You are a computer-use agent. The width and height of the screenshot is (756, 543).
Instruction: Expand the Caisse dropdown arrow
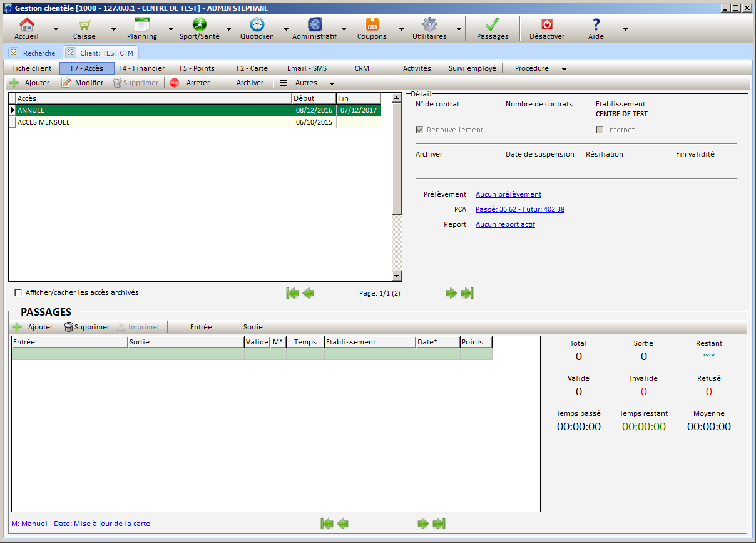[x=113, y=29]
